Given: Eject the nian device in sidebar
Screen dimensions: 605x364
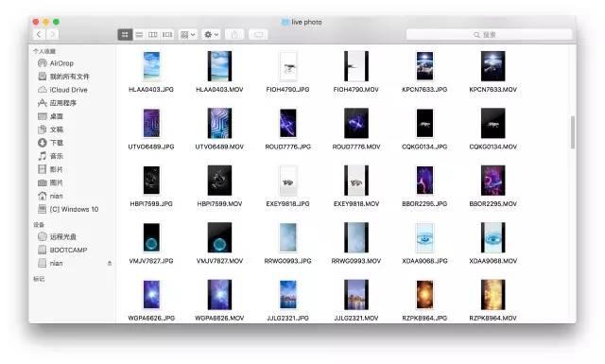Looking at the screenshot, I should pyautogui.click(x=110, y=263).
